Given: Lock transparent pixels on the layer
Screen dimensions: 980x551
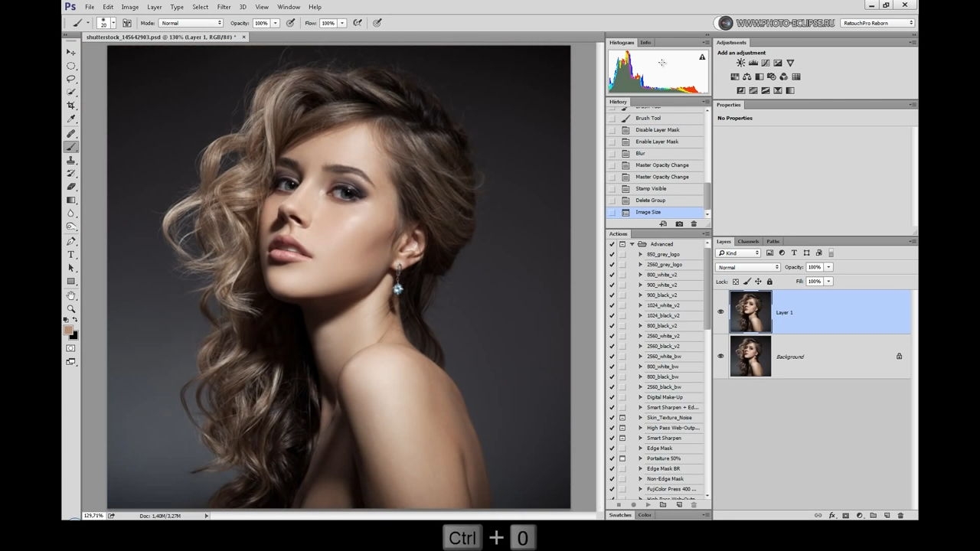Looking at the screenshot, I should tap(736, 282).
